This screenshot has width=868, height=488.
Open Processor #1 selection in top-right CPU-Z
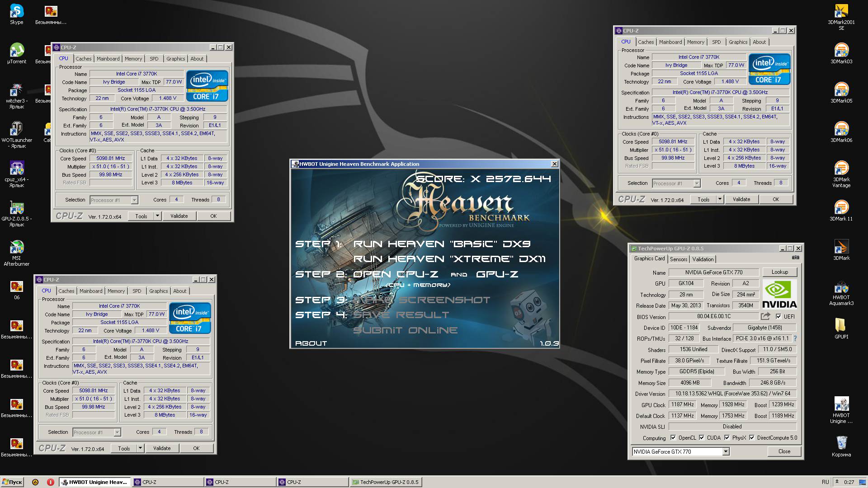pyautogui.click(x=676, y=183)
